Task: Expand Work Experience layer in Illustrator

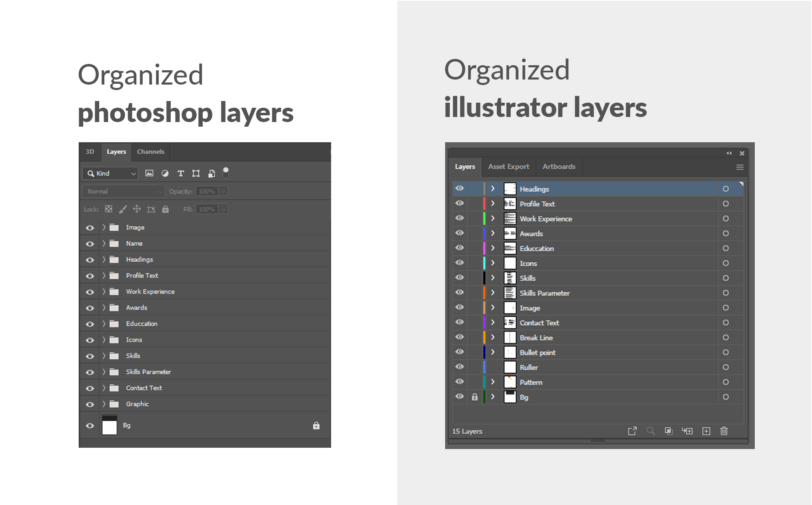Action: coord(493,218)
